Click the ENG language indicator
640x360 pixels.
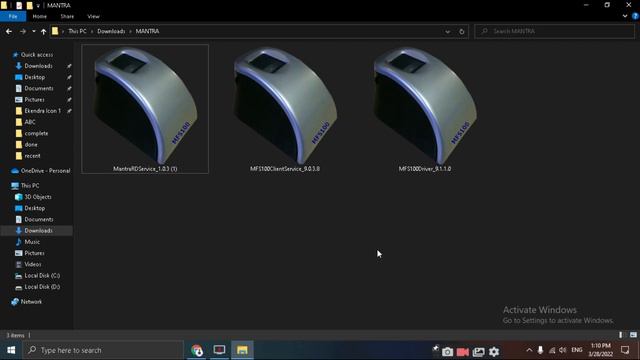coord(577,350)
